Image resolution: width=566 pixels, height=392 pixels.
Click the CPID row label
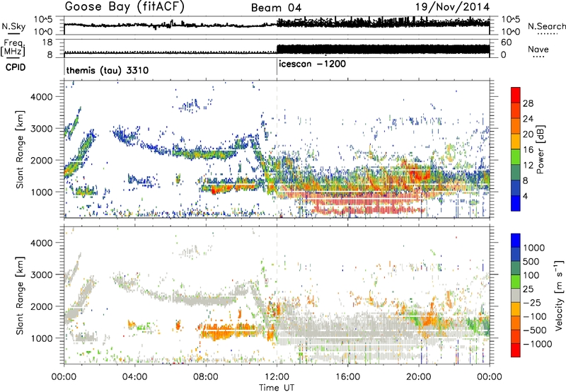click(16, 67)
